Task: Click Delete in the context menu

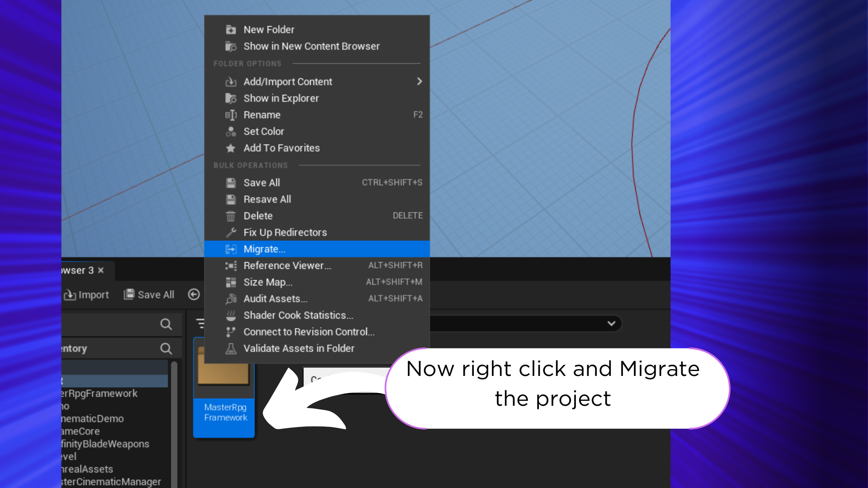Action: (316, 216)
